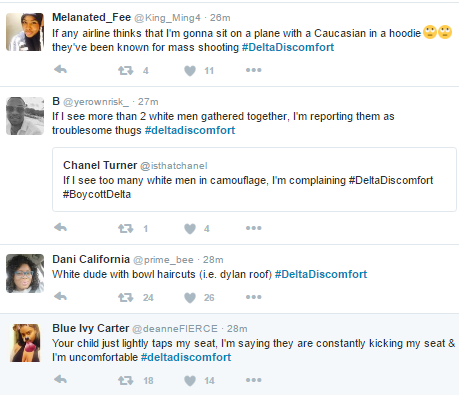View Blue Ivy Carter's profile picture
459x395 pixels.
pos(25,343)
